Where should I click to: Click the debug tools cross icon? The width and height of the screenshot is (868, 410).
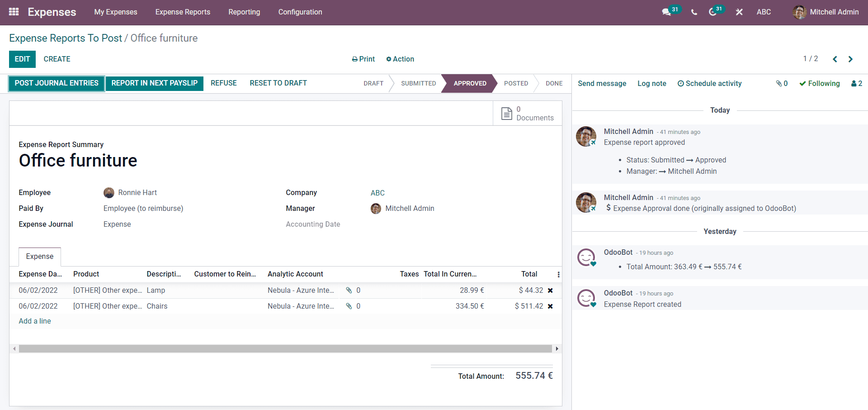739,12
